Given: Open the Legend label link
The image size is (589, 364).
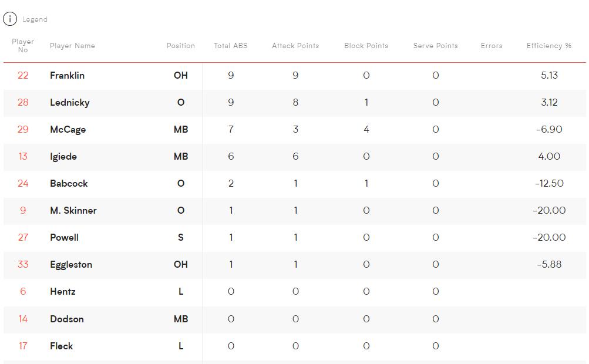Looking at the screenshot, I should (x=35, y=19).
